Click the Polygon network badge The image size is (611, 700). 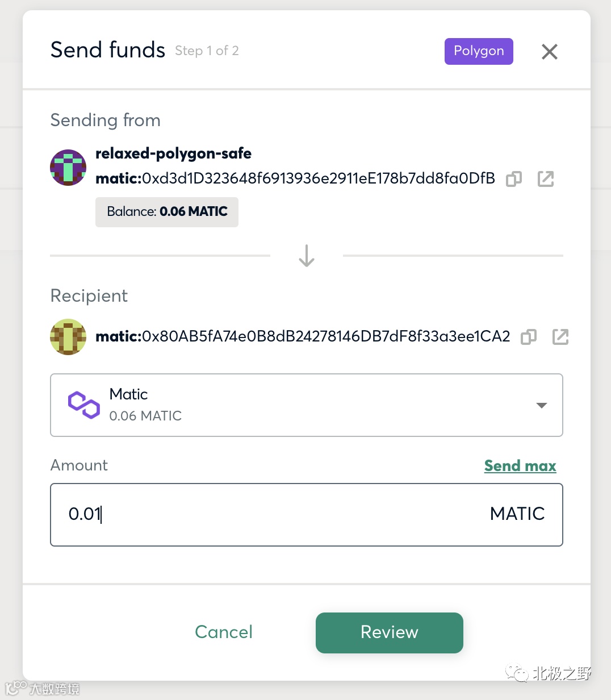pyautogui.click(x=478, y=51)
